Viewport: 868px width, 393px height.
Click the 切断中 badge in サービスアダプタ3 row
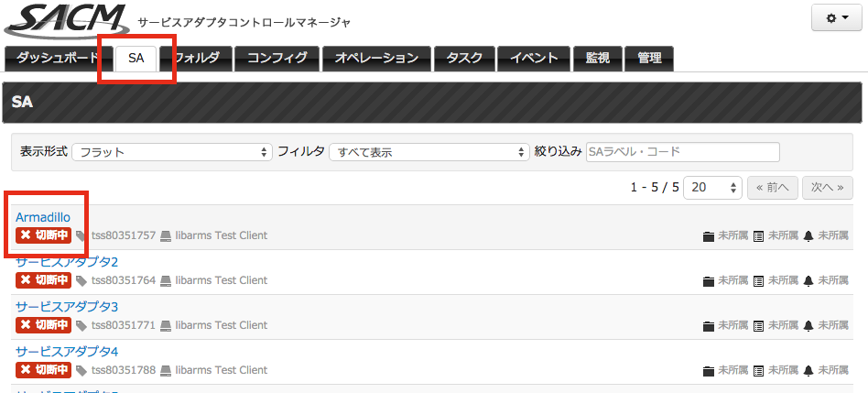44,325
